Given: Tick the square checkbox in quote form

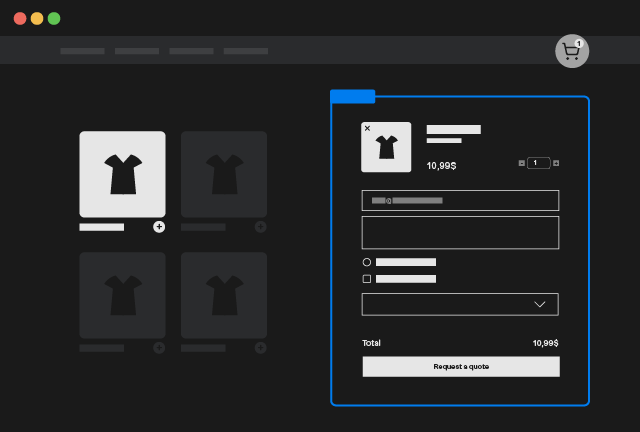Looking at the screenshot, I should pyautogui.click(x=367, y=279).
